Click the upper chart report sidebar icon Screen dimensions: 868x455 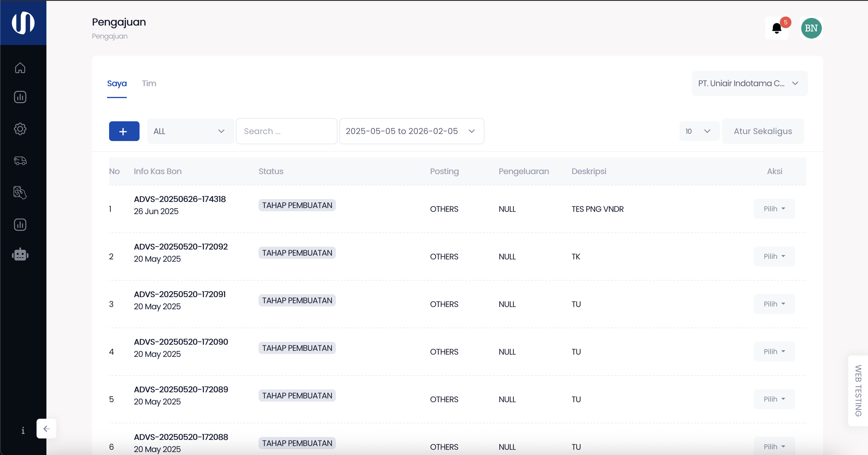20,97
